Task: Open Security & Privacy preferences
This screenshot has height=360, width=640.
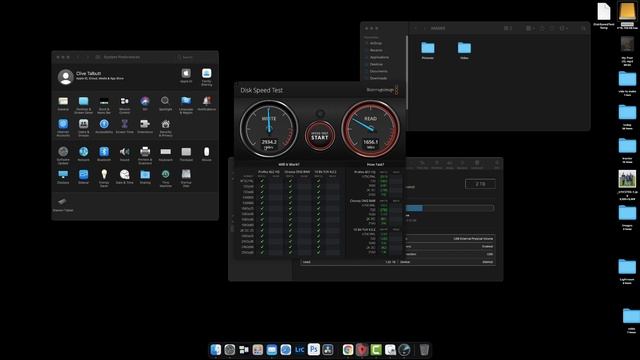Action: (165, 127)
